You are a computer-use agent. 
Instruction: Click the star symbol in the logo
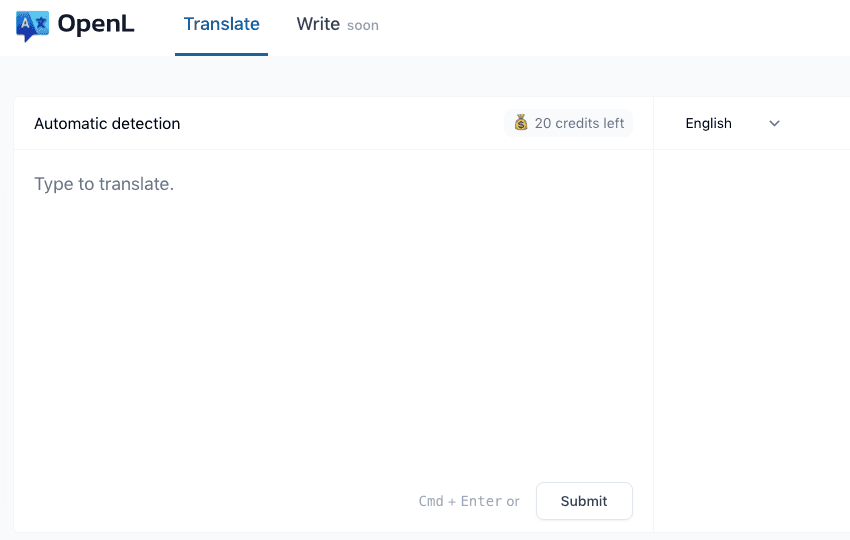(x=40, y=21)
